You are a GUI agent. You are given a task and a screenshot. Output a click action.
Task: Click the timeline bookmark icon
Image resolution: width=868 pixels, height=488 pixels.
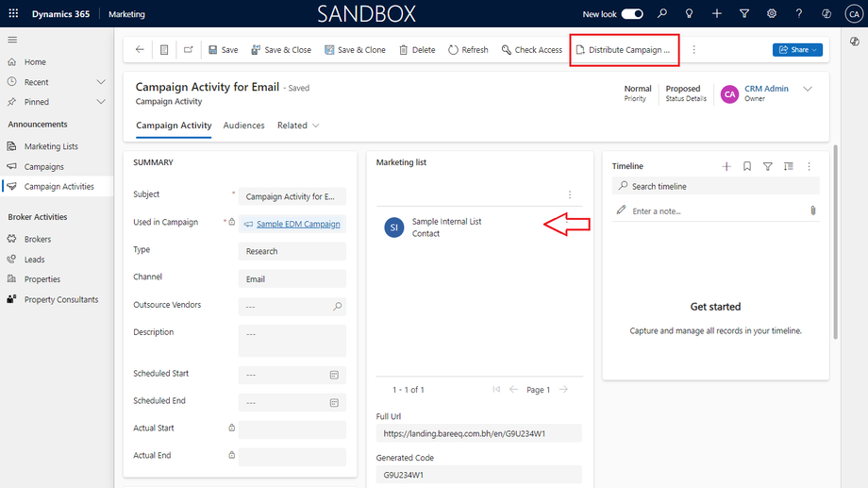(747, 166)
